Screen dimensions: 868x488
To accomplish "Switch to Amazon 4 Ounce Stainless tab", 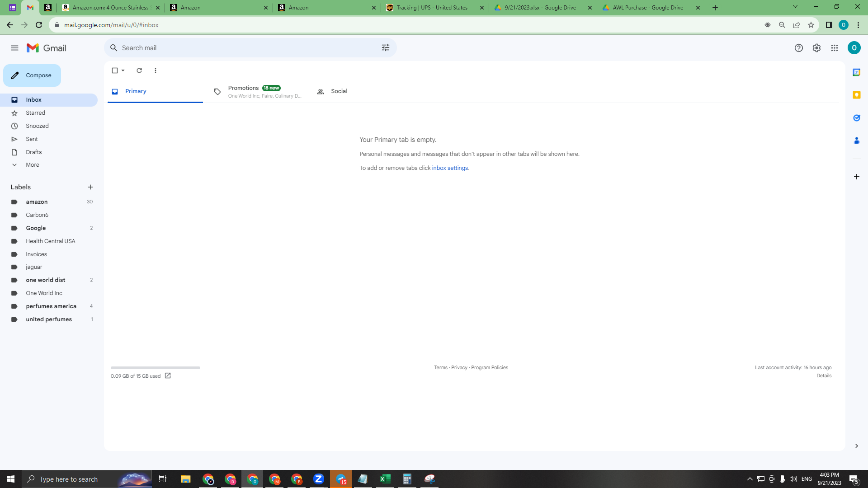I will [x=110, y=8].
